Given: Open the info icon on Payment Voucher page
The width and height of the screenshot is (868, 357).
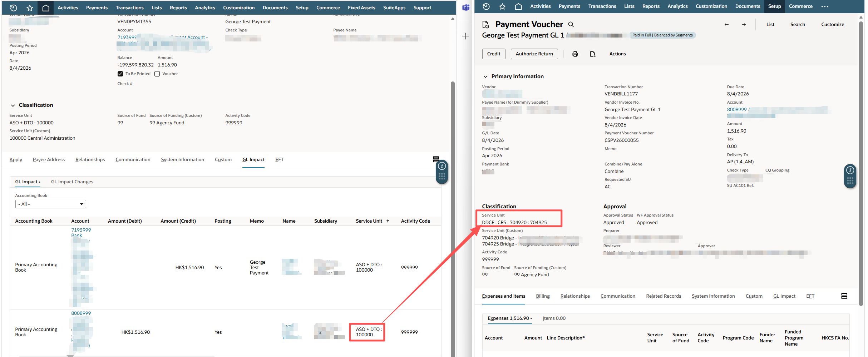Looking at the screenshot, I should tap(850, 170).
